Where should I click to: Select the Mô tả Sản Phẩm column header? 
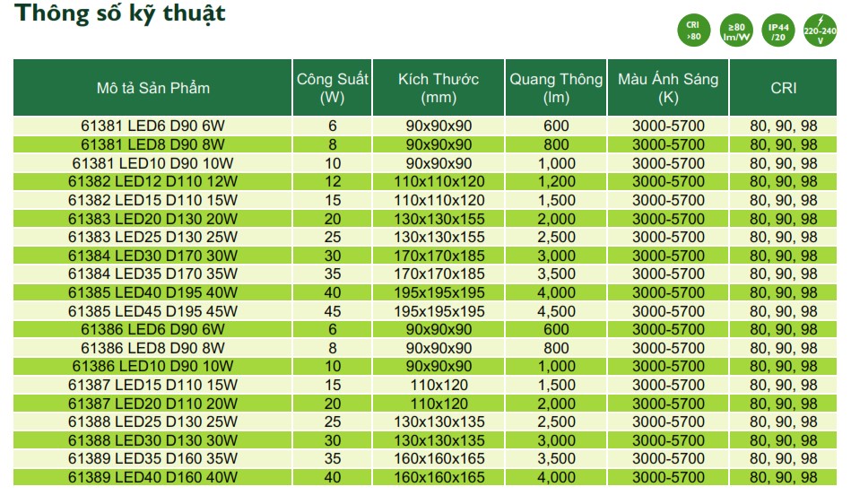point(152,88)
